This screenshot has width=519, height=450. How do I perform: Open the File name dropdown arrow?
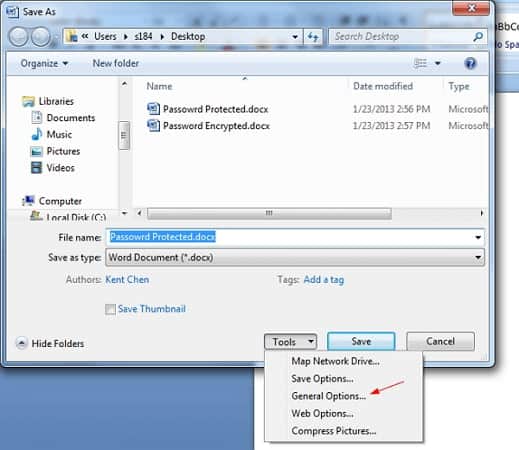(x=478, y=237)
